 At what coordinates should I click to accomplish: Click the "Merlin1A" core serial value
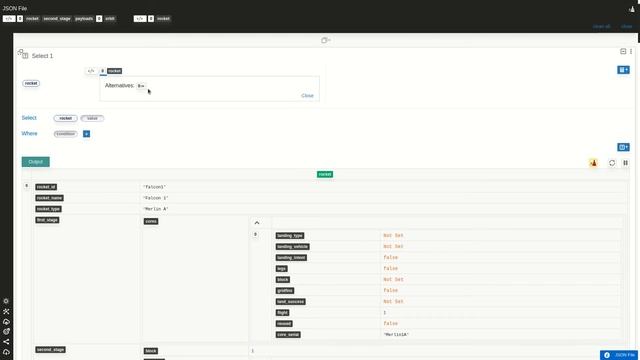pos(396,335)
